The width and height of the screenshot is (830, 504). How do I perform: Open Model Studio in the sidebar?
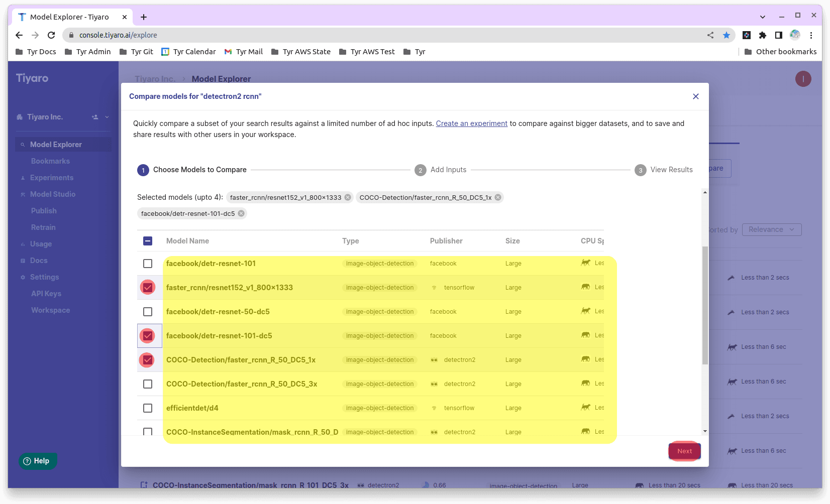point(53,194)
